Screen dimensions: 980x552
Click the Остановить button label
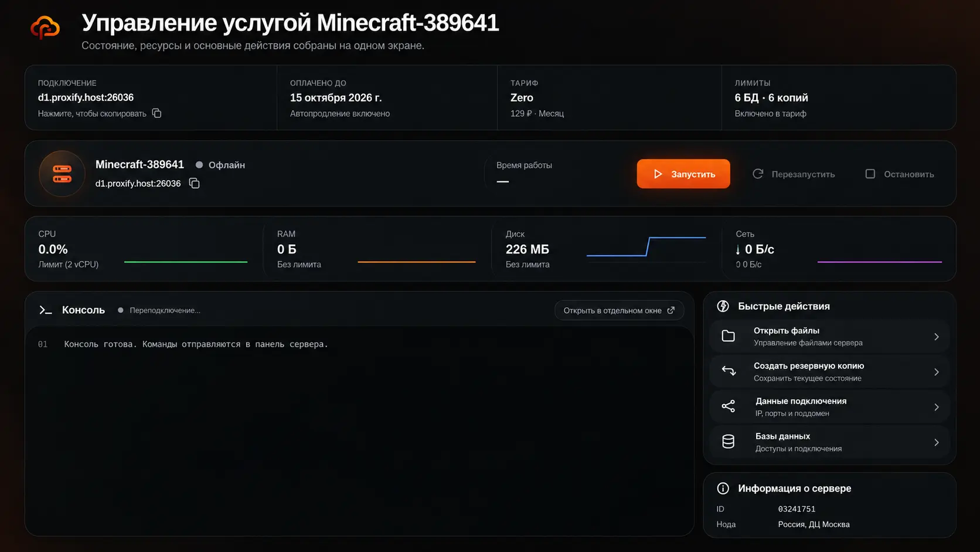pos(909,174)
